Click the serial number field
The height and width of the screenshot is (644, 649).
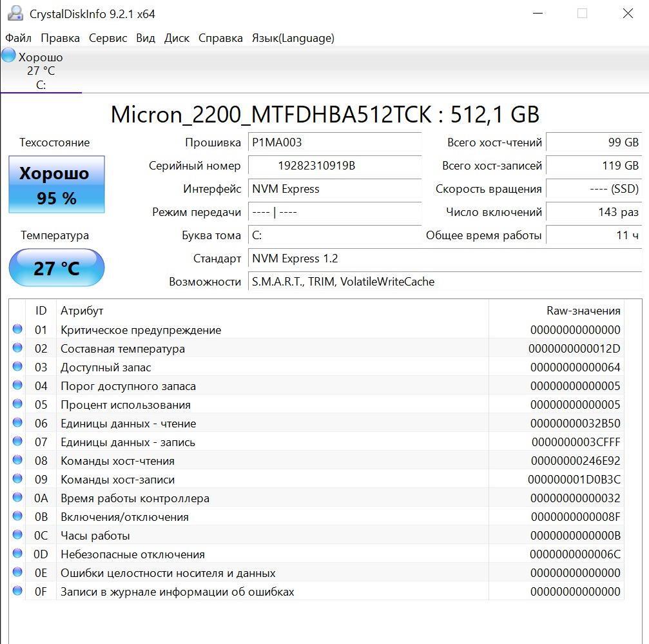(x=334, y=166)
